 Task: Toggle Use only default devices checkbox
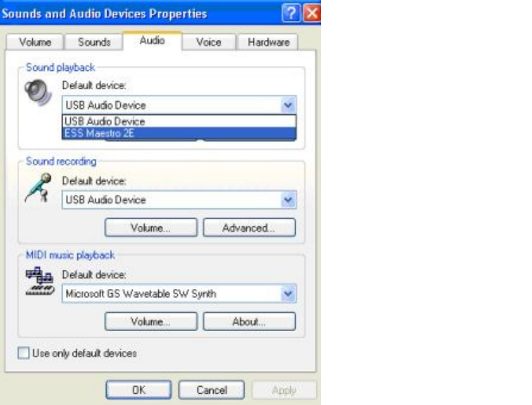click(x=23, y=353)
